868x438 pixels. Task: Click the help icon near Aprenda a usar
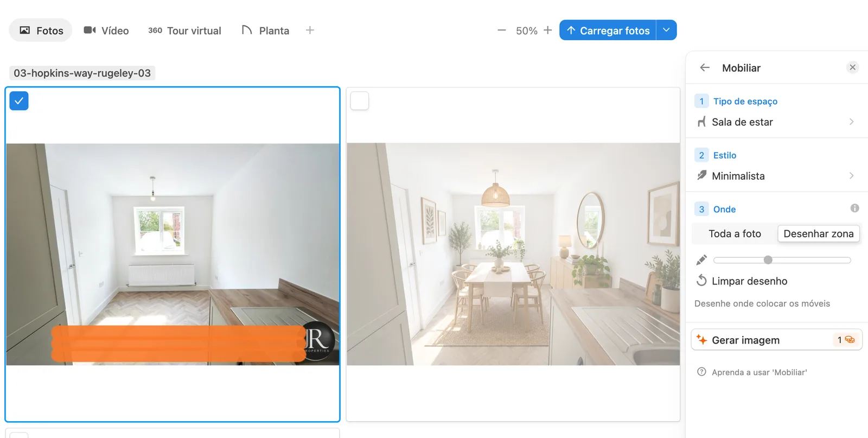click(x=701, y=372)
